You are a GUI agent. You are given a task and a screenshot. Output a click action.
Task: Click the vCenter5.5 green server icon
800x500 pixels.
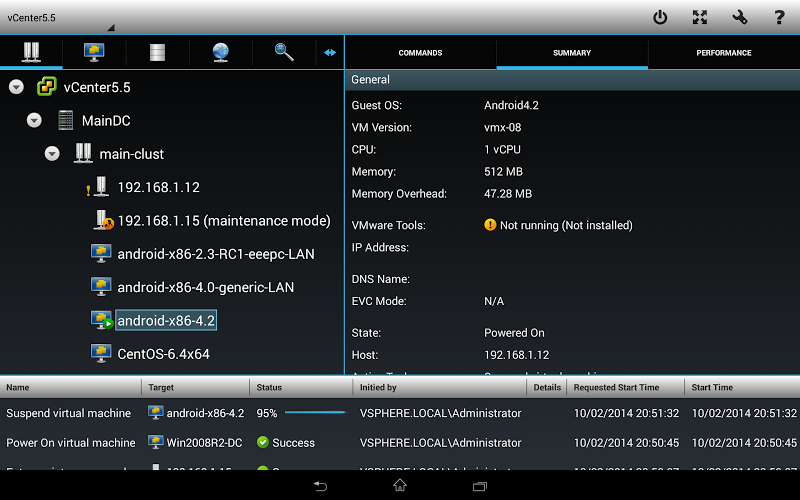(46, 87)
